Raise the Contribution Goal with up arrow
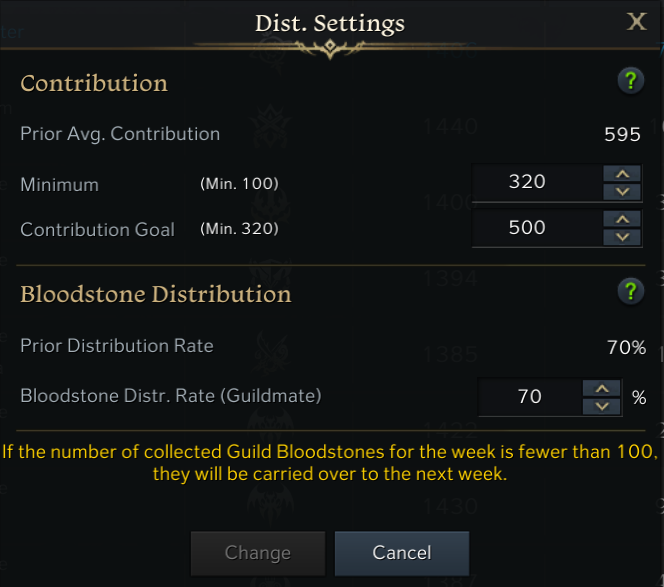 tap(622, 219)
